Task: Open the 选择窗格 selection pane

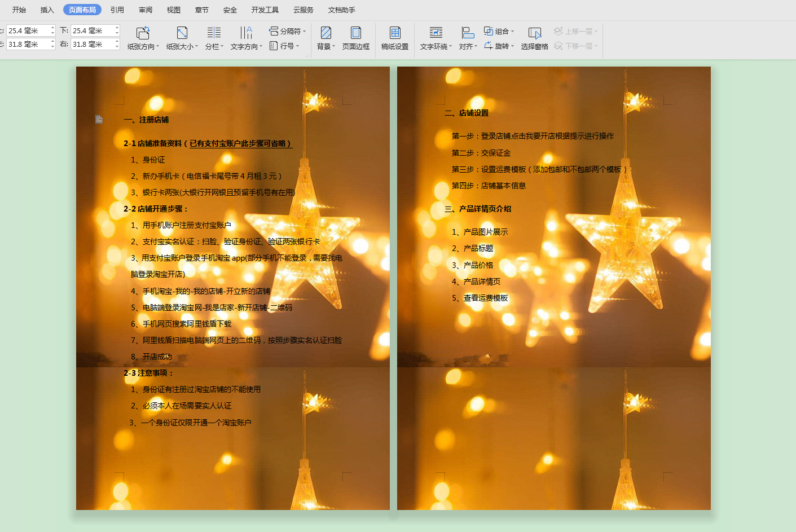Action: [x=534, y=38]
